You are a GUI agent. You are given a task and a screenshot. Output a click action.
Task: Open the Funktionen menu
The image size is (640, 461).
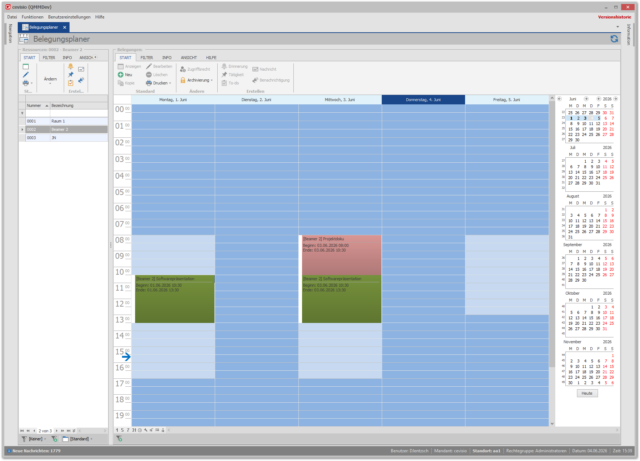[x=33, y=17]
